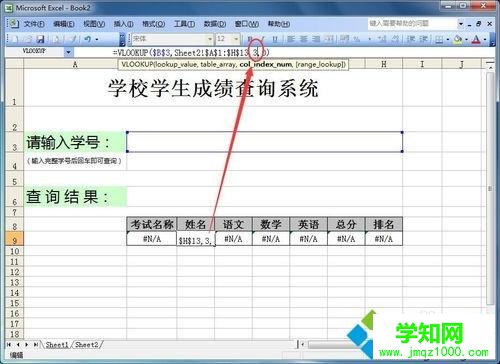Switch to the Sheet1 tab

tap(56, 345)
